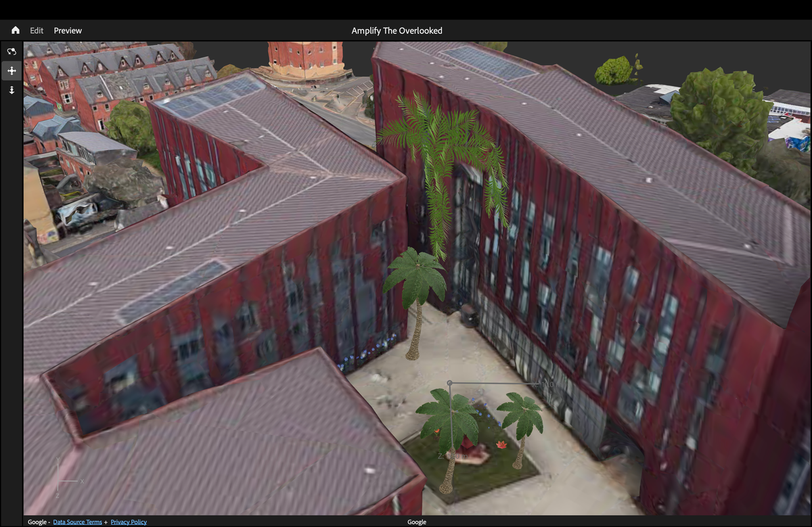Image resolution: width=812 pixels, height=527 pixels.
Task: Click the X: 1.0 m dimension label
Action: coord(545,384)
